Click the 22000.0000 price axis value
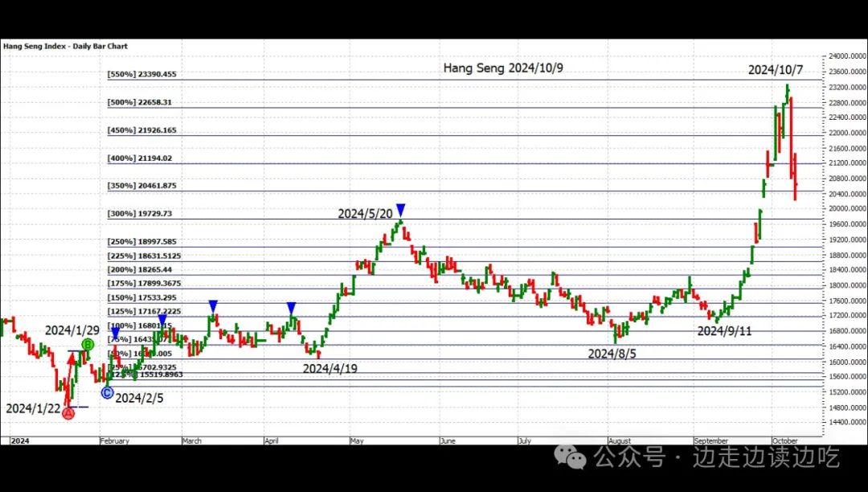 coord(848,133)
